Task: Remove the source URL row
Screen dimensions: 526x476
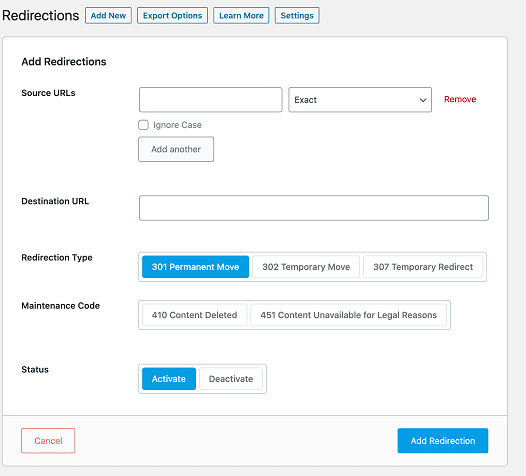Action: [x=460, y=99]
